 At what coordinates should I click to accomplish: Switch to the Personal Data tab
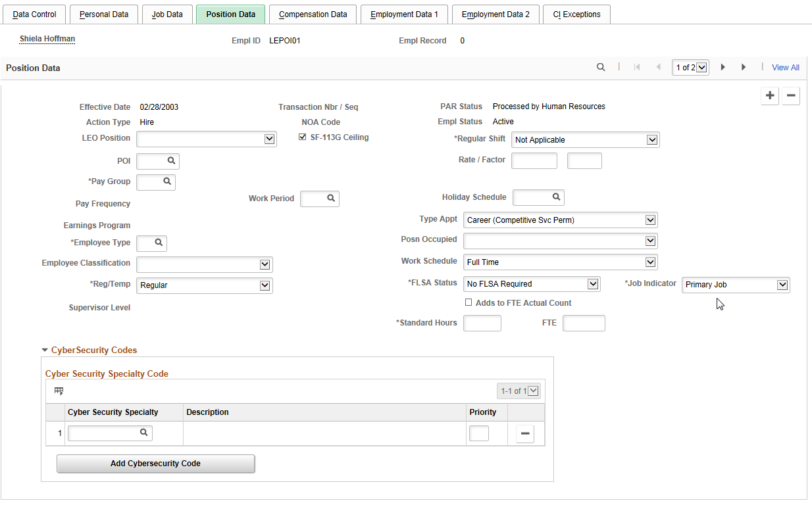pyautogui.click(x=104, y=14)
